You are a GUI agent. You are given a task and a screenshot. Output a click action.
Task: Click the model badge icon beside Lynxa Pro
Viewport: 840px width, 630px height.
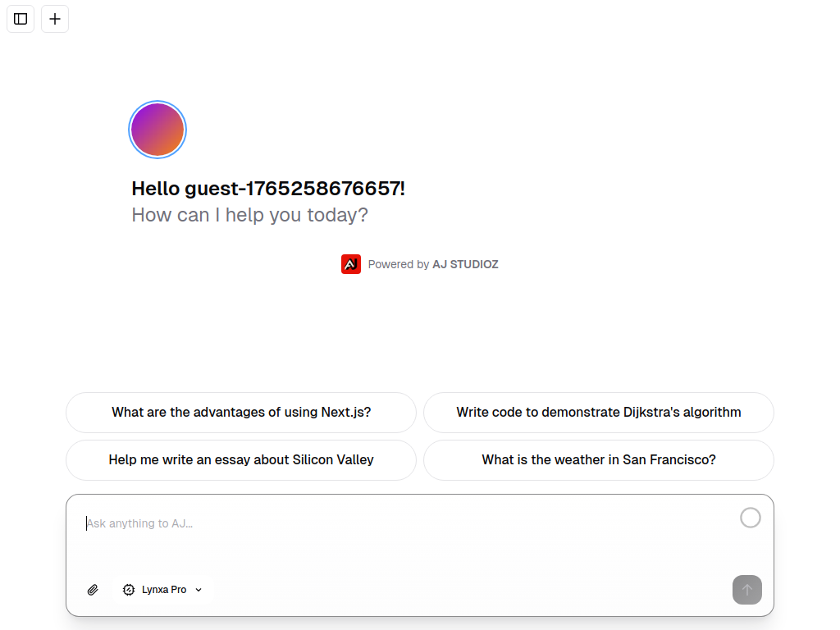click(x=129, y=590)
